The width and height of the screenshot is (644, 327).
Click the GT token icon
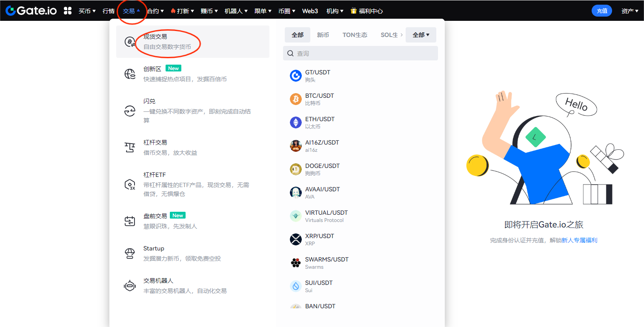pyautogui.click(x=295, y=76)
